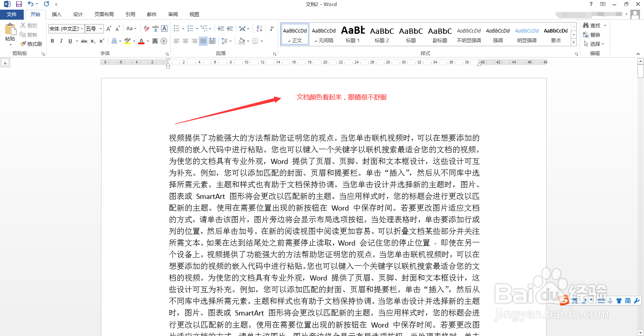The width and height of the screenshot is (644, 336).
Task: Open Word help question mark icon
Action: point(591,4)
